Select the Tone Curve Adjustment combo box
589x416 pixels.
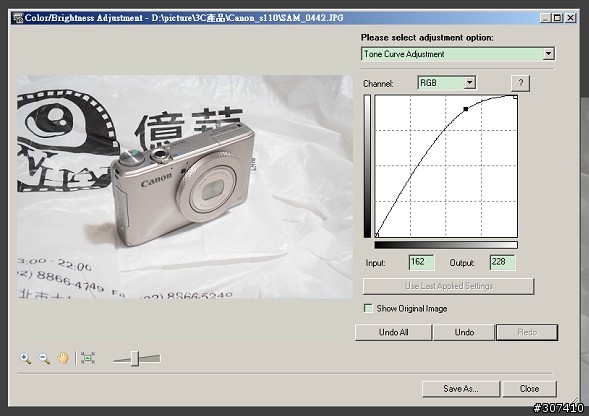pyautogui.click(x=458, y=54)
